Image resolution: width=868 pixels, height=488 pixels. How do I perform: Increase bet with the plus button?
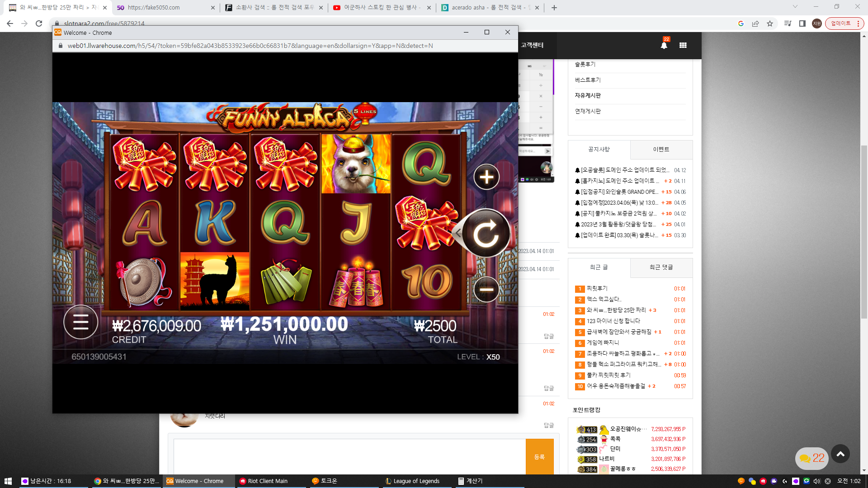(x=486, y=177)
